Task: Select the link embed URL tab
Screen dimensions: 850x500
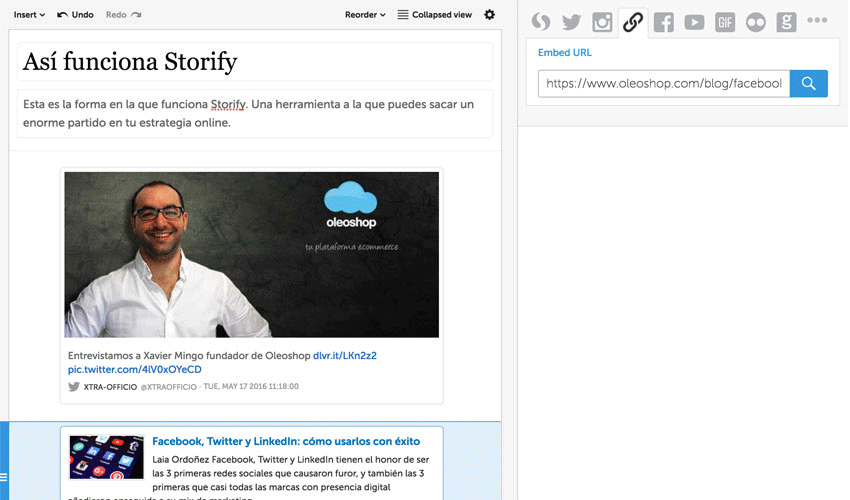Action: tap(633, 22)
